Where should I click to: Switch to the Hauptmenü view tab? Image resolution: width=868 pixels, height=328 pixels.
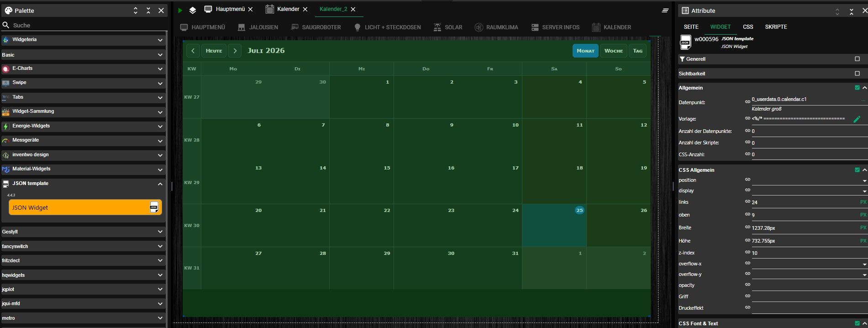point(230,9)
